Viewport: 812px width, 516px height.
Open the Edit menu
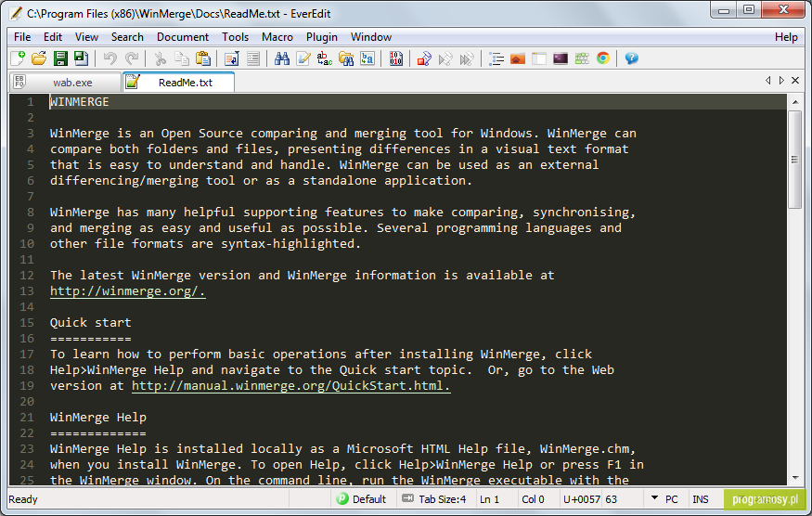(53, 37)
